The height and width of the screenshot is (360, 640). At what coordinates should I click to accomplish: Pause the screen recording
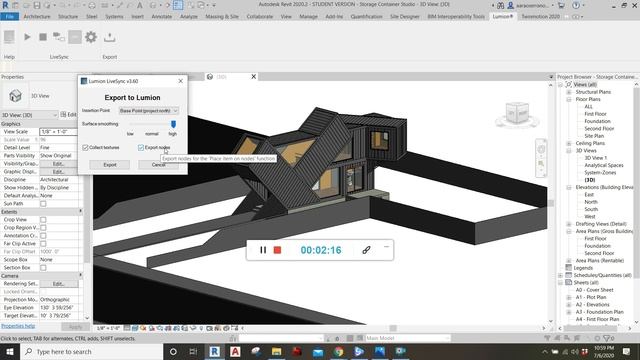pos(263,250)
